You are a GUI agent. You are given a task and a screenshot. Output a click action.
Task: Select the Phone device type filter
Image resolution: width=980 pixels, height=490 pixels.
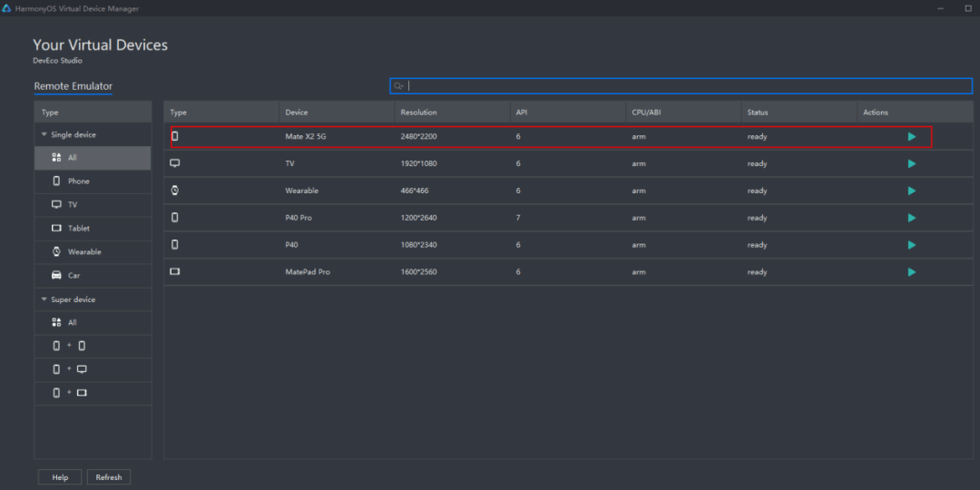79,181
